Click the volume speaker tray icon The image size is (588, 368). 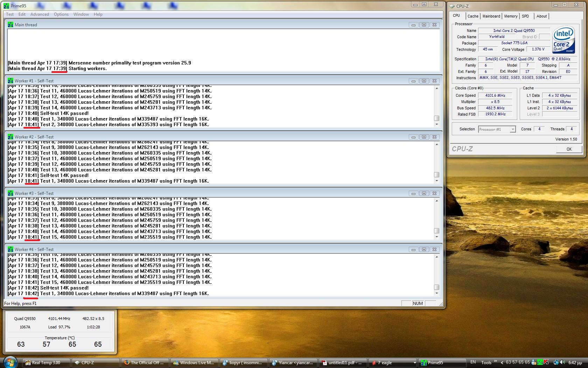[x=562, y=362]
